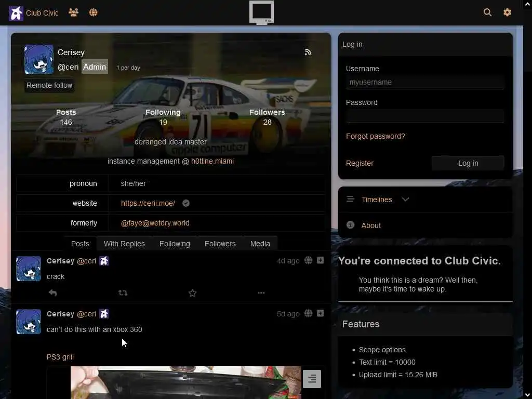Open the people/friends timeline icon in the navbar
Viewport: 532px width, 399px height.
coord(73,12)
